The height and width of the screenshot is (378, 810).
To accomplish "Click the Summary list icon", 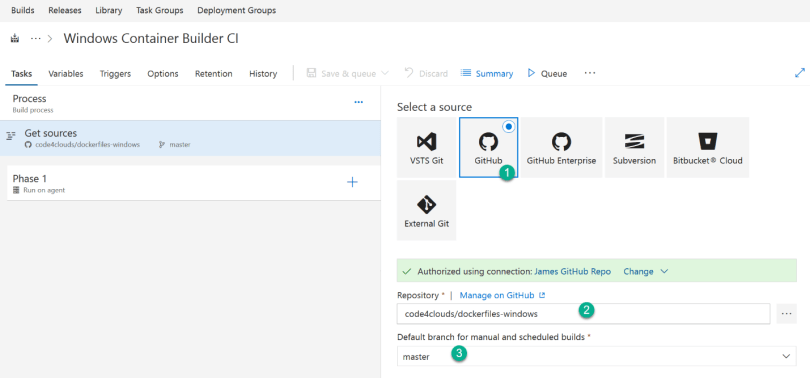I will (x=465, y=73).
